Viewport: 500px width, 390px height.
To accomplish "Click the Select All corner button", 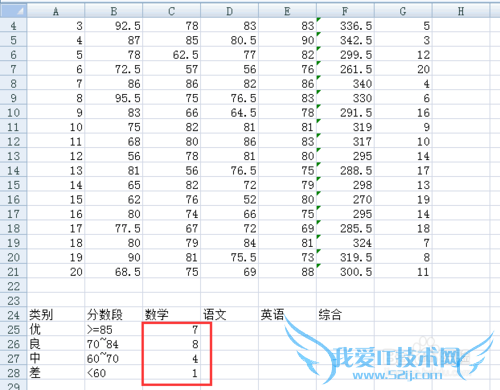I will pos(13,11).
